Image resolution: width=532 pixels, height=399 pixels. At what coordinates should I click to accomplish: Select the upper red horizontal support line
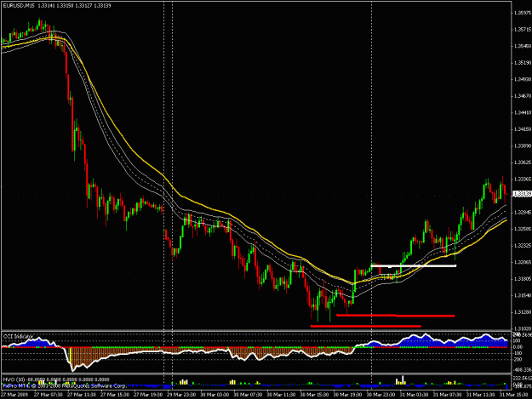click(x=395, y=316)
